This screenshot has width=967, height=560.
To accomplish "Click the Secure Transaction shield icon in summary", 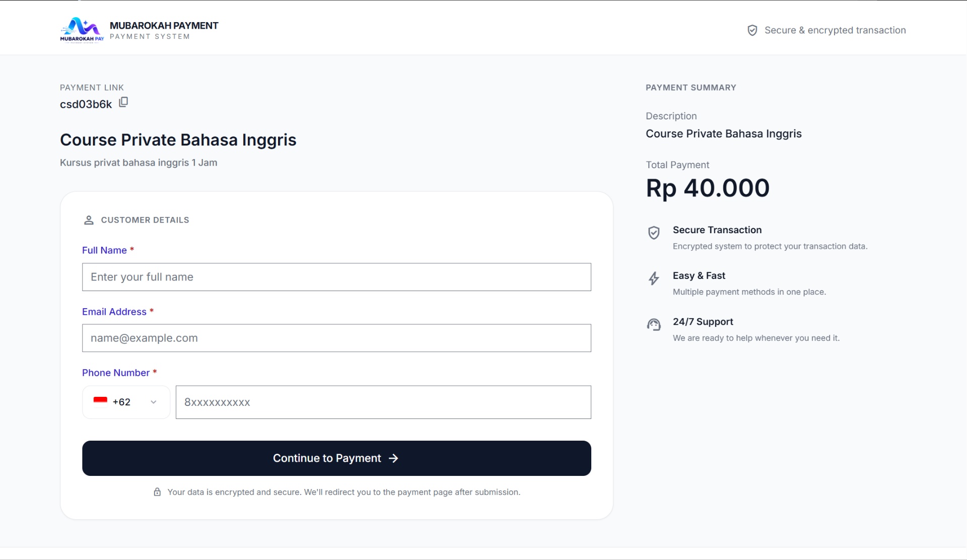I will (x=654, y=233).
